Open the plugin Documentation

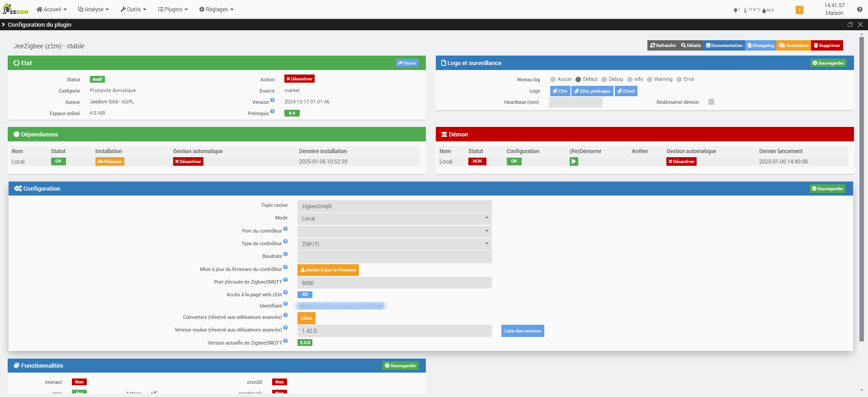coord(724,45)
